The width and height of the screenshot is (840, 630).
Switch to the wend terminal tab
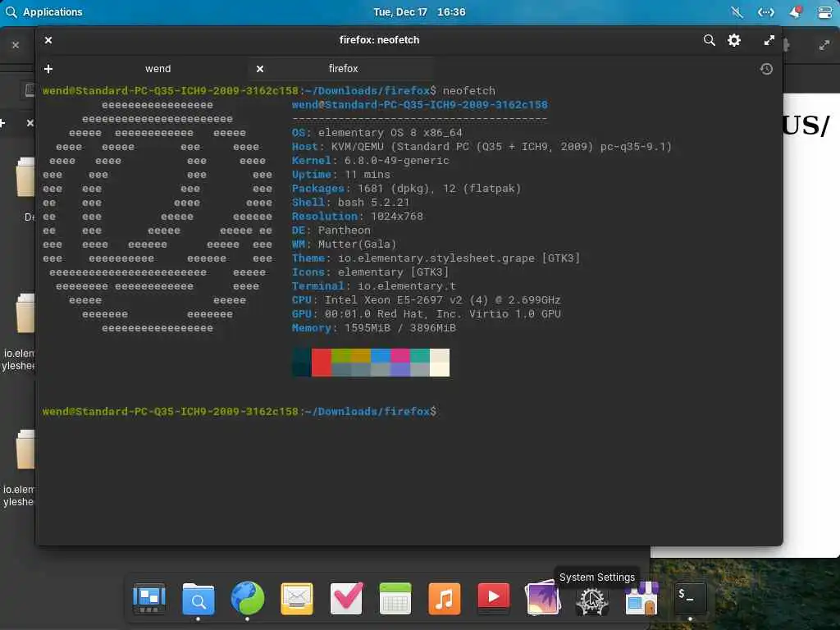[x=157, y=69]
